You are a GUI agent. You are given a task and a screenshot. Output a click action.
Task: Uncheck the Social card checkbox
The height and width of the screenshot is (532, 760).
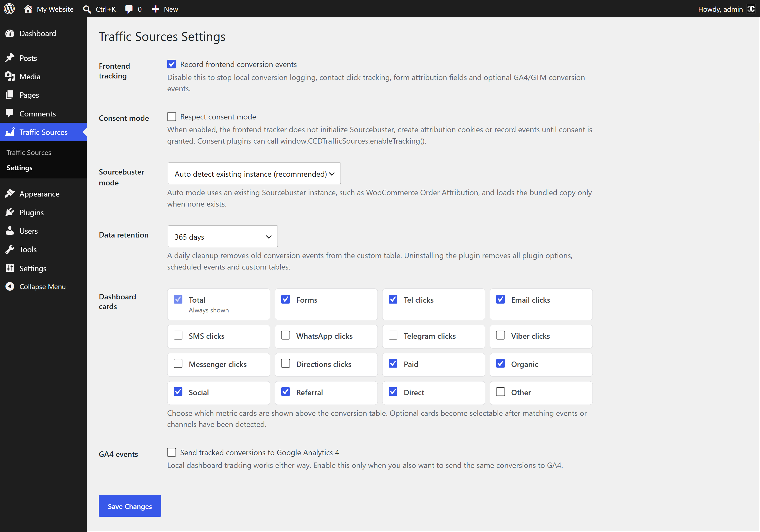[x=178, y=392]
